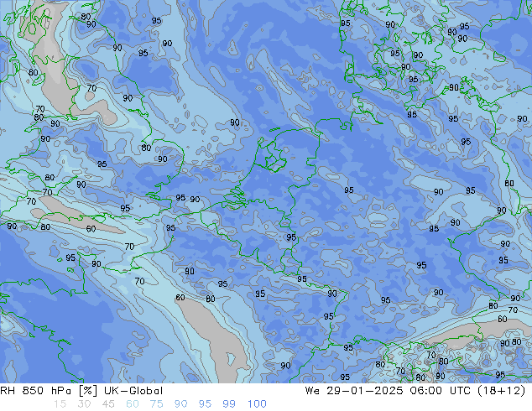
Task: Select the legend value 60 in bottom scale
Action: [133, 404]
